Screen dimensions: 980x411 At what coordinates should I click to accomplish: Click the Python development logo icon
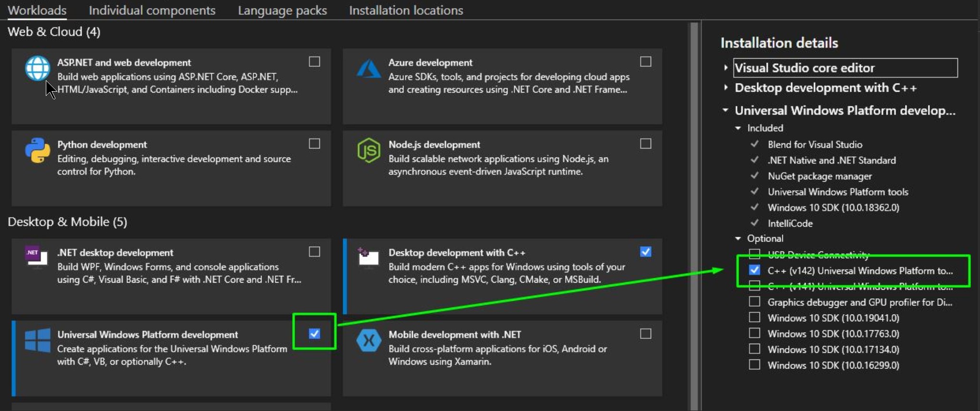point(37,150)
